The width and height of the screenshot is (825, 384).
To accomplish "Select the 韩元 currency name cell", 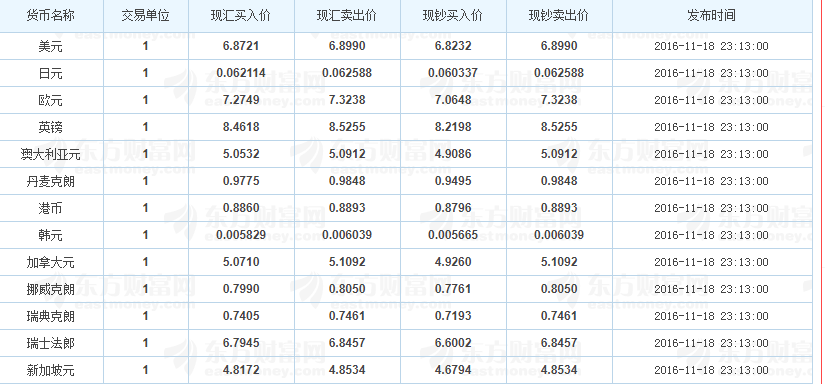I will [x=51, y=235].
